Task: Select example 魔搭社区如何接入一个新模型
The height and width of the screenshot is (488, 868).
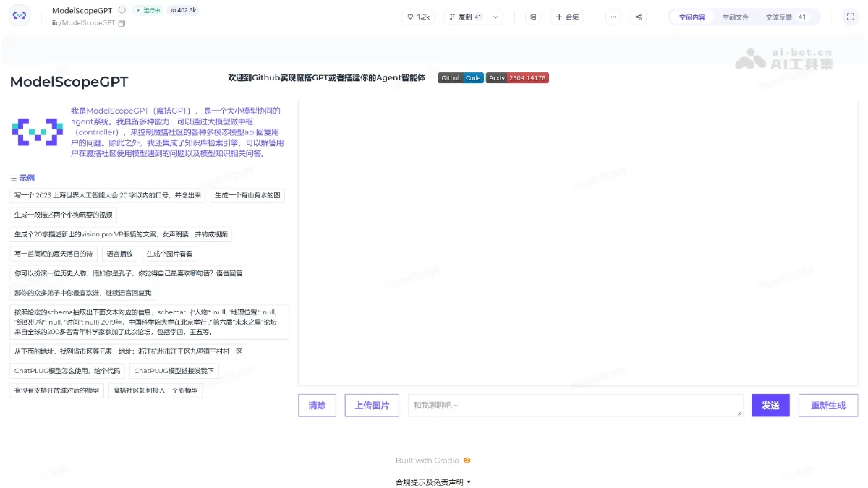Action: (x=156, y=390)
